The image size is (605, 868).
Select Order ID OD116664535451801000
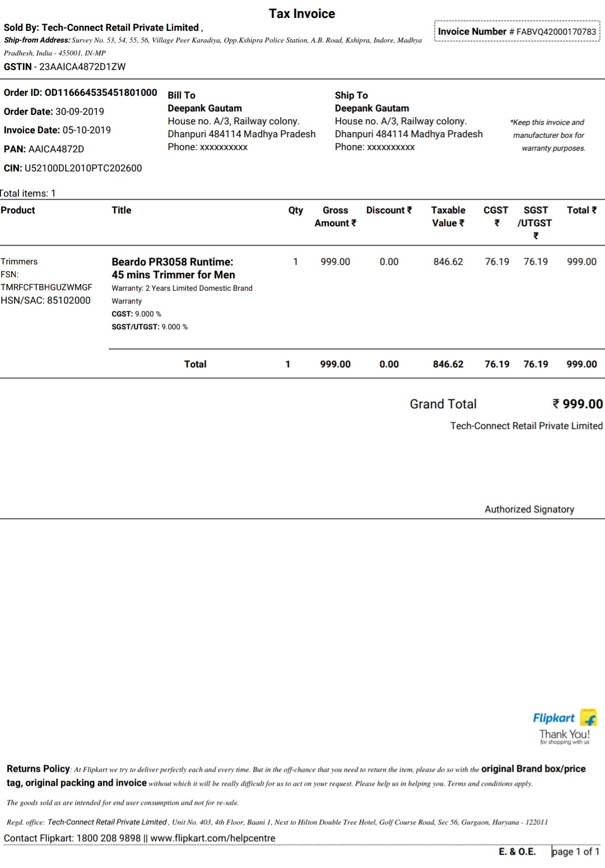pyautogui.click(x=81, y=92)
